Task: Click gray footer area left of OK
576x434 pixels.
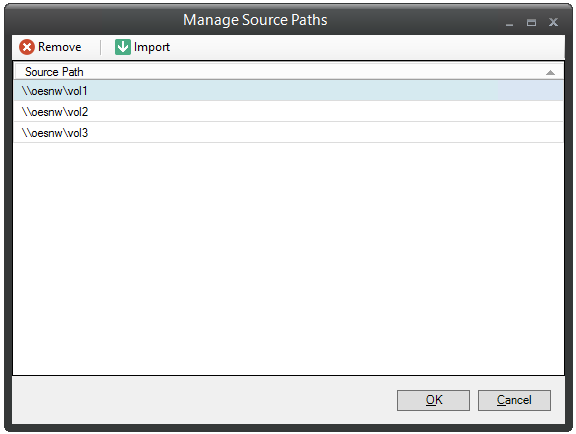Action: (204, 400)
